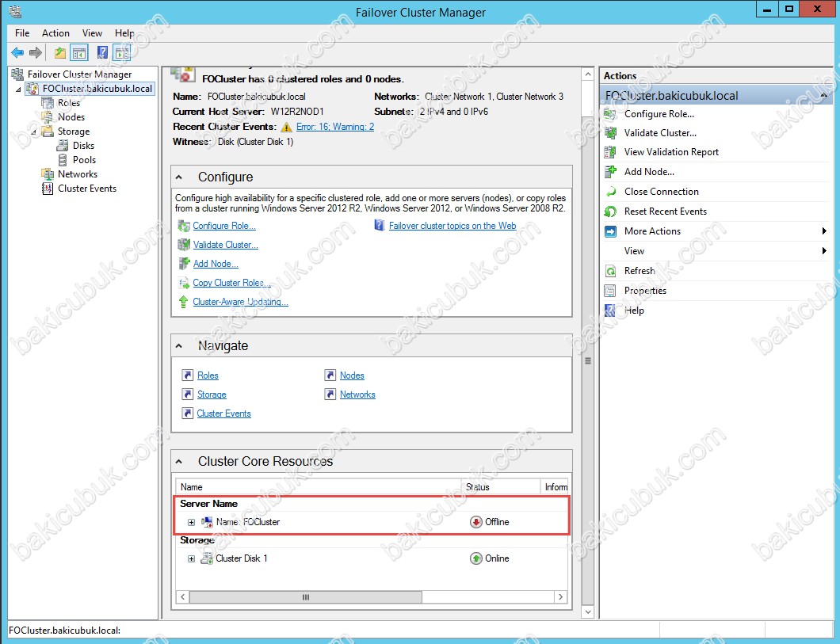Collapse the FOCluster.bakicubuk.local Actions header
This screenshot has width=840, height=644.
824,96
